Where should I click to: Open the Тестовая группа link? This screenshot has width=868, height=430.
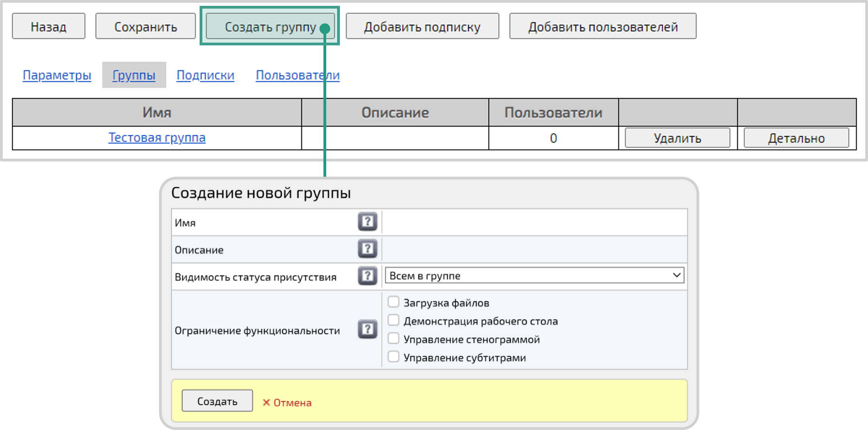click(157, 138)
